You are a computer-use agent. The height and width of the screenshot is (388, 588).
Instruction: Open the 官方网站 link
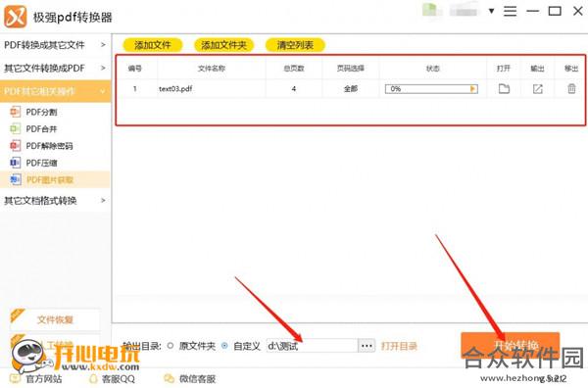[44, 379]
